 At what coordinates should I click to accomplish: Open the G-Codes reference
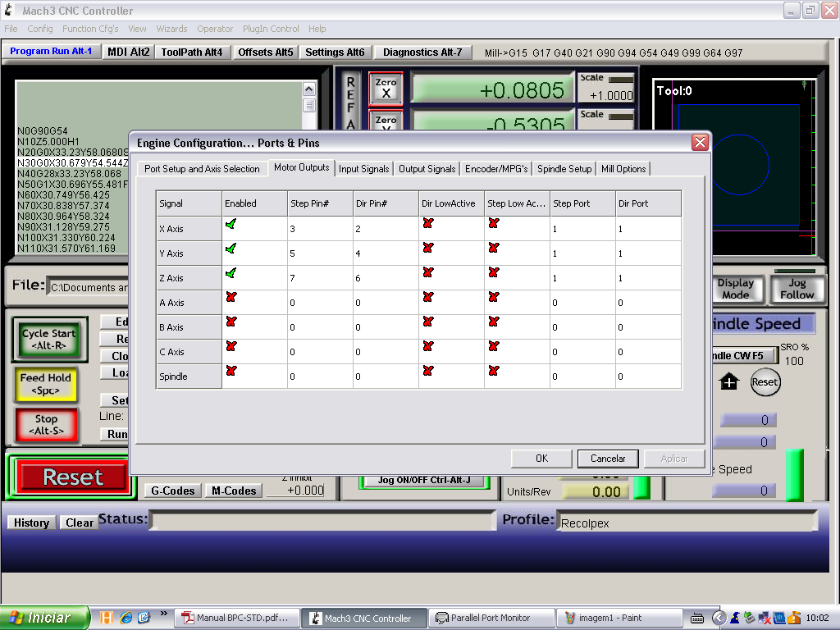[x=172, y=491]
